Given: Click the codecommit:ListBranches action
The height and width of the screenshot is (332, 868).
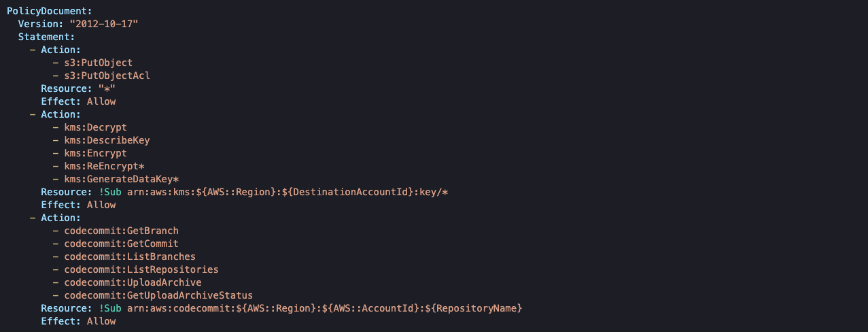Looking at the screenshot, I should (130, 256).
